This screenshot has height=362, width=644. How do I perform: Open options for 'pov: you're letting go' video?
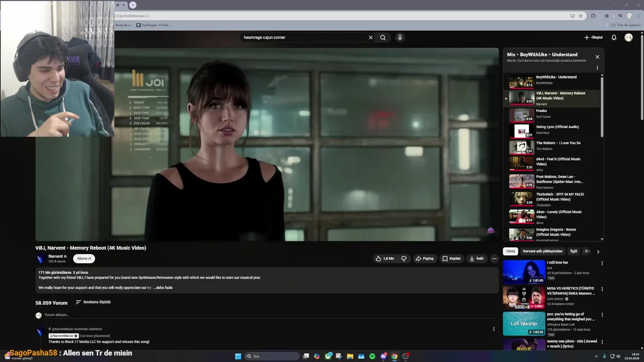click(602, 315)
